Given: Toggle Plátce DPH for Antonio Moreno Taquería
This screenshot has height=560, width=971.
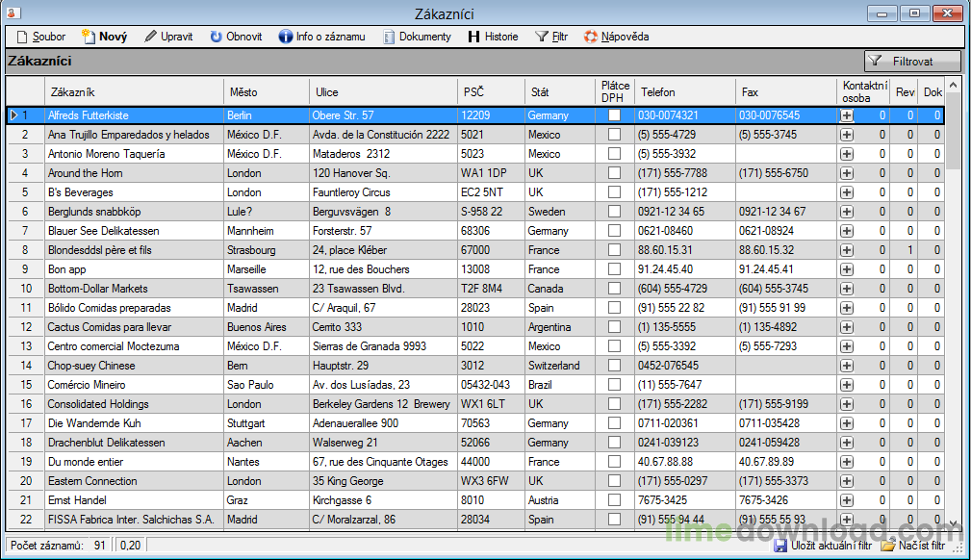Looking at the screenshot, I should tap(614, 154).
